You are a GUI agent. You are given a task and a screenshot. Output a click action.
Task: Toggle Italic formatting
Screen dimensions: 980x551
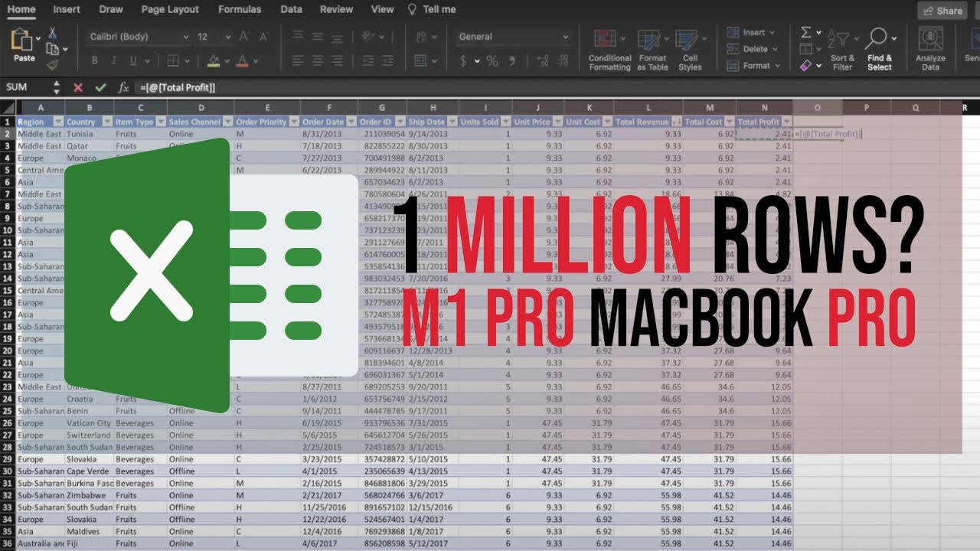coord(114,60)
